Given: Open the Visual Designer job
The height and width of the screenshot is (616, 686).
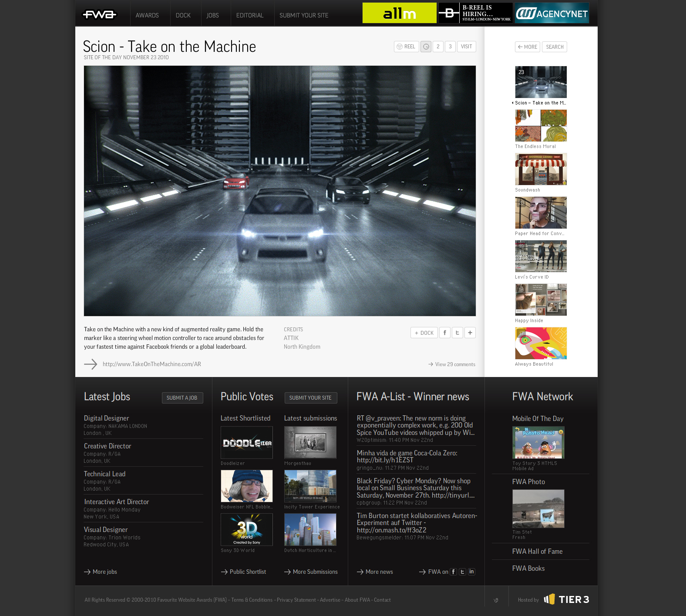Looking at the screenshot, I should [106, 529].
